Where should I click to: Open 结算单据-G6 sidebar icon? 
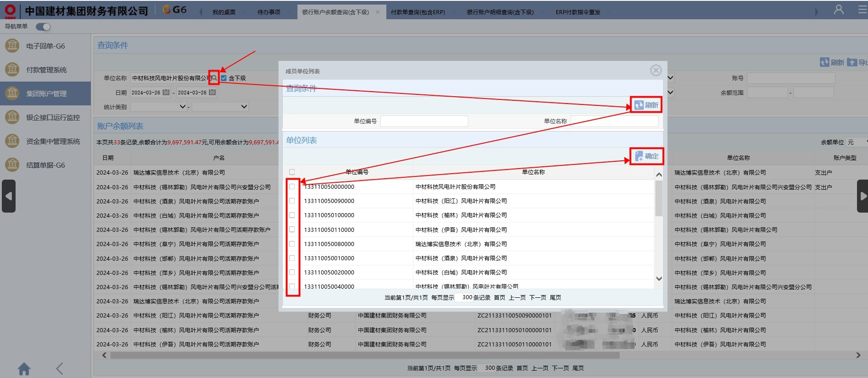coord(12,165)
